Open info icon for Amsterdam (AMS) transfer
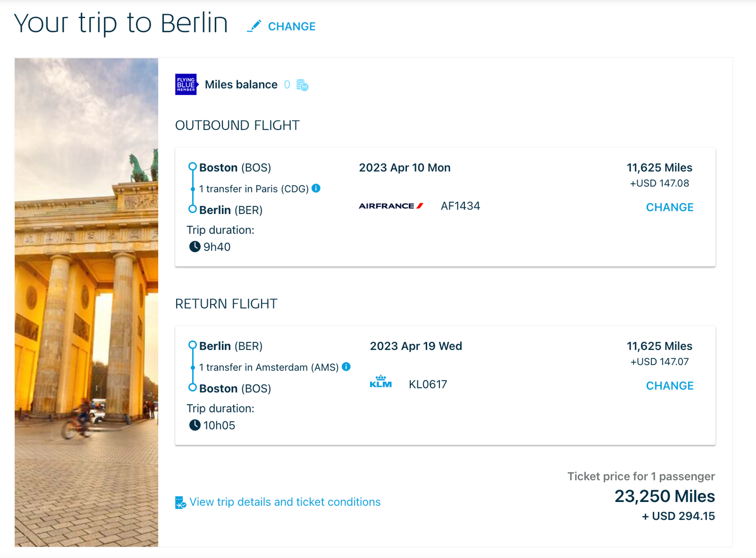Image resolution: width=756 pixels, height=558 pixels. 346,367
